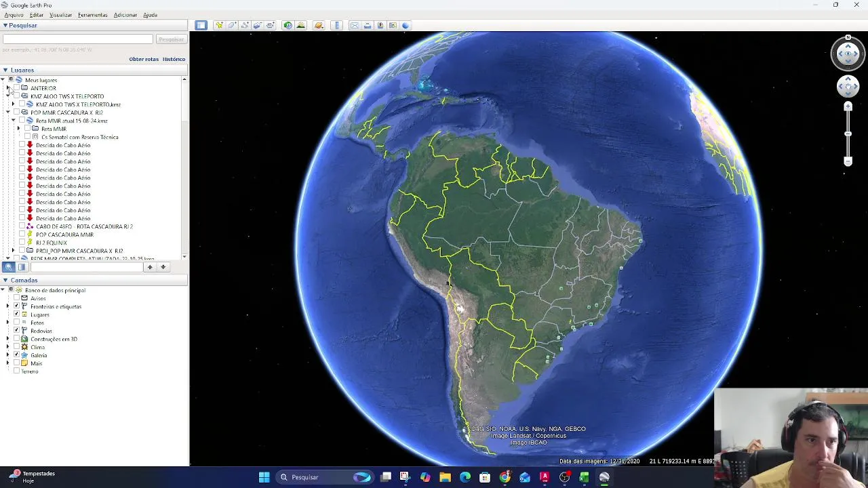Enable the Construções em 3D layer
868x488 pixels.
[16, 339]
